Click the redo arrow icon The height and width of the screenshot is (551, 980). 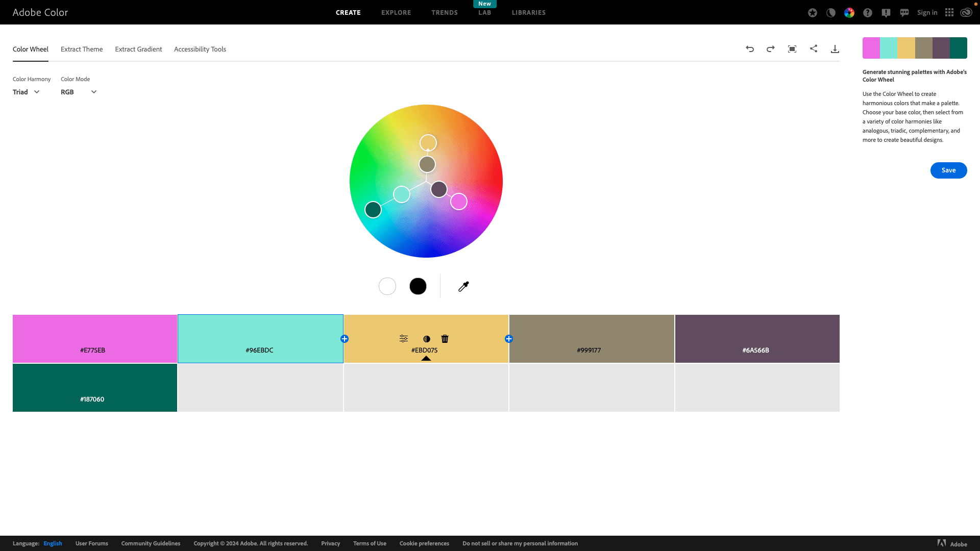771,49
